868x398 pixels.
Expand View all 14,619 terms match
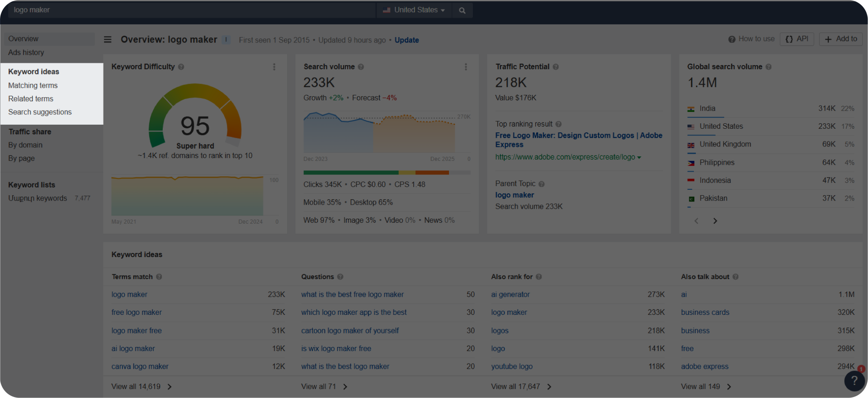[142, 387]
